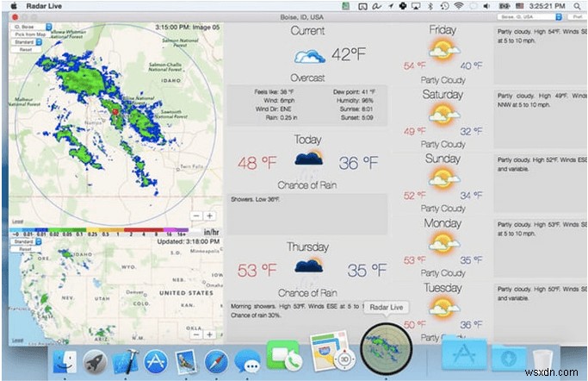588x381 pixels.
Task: Click the volume speaker menu bar icon
Action: tap(486, 6)
